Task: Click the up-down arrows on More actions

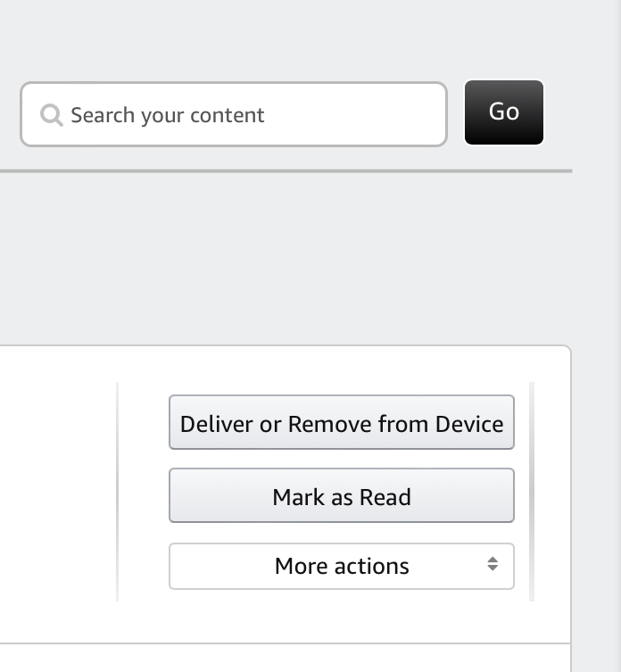Action: 493,564
